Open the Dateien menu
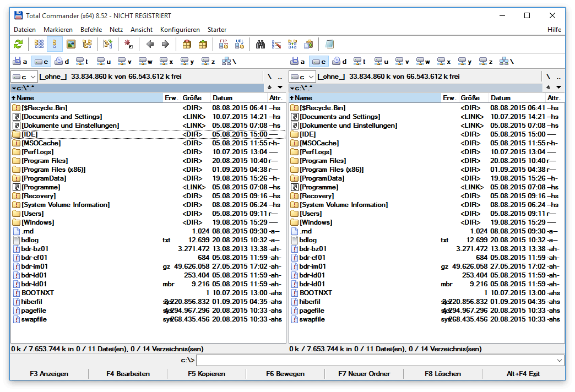575x392 pixels. coord(25,30)
